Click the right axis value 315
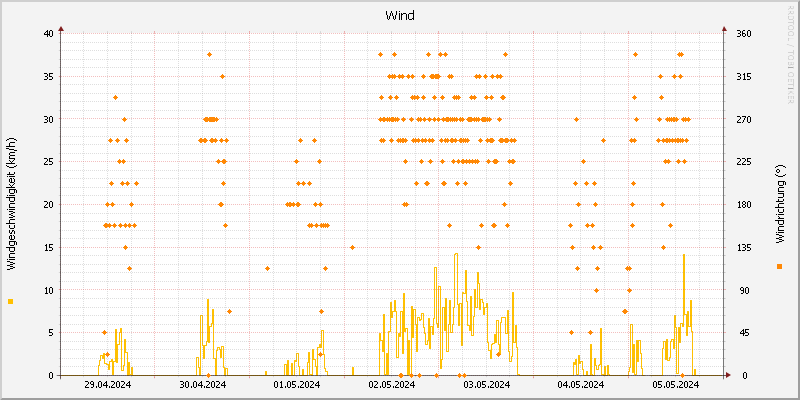Screen dimensions: 800x400 [745, 77]
